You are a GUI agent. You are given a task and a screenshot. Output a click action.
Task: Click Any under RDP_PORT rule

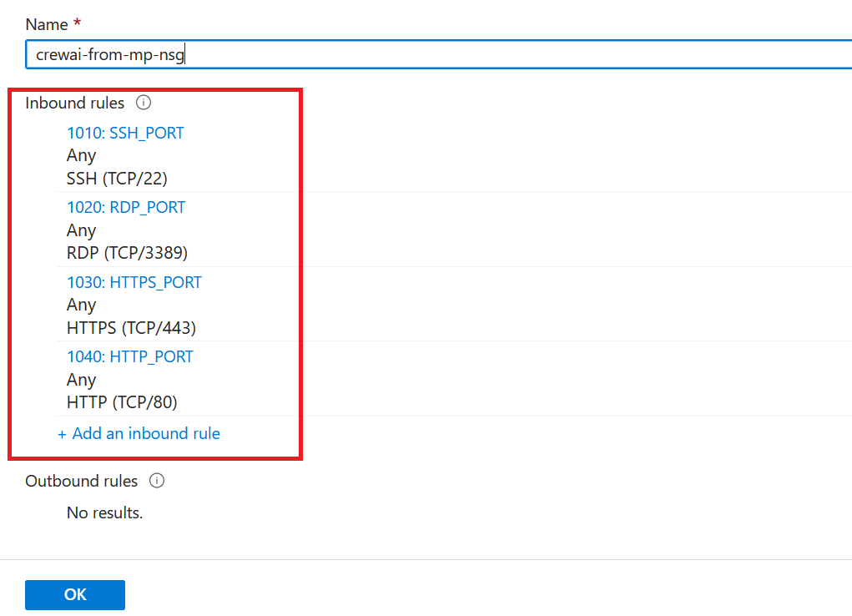(x=82, y=230)
